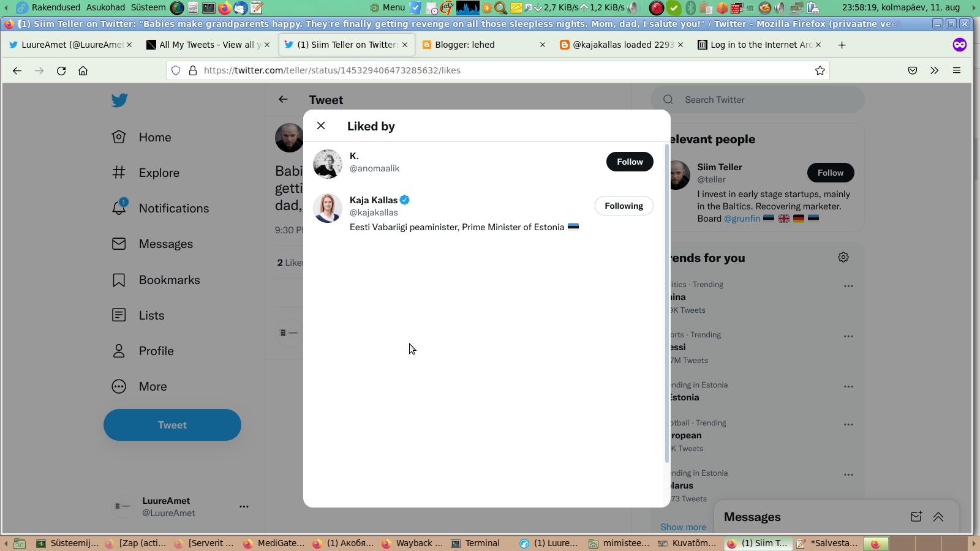
Task: Open Bookmarks icon in sidebar
Action: click(x=119, y=280)
